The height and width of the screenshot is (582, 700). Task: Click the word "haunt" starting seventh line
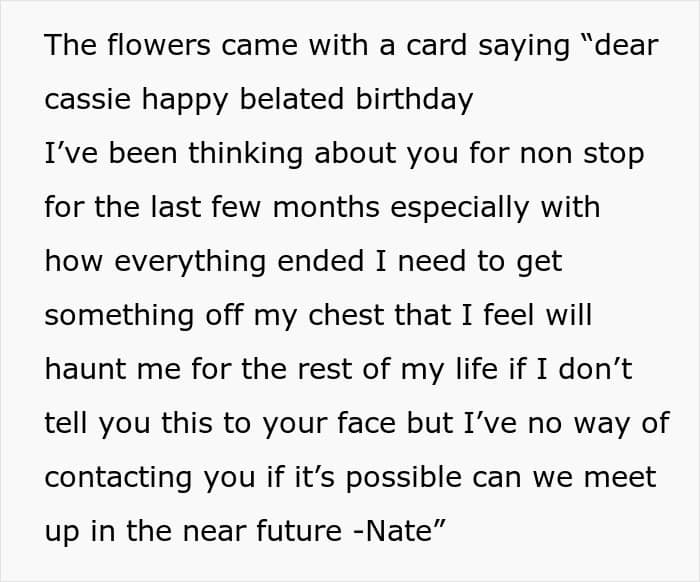[x=85, y=369]
